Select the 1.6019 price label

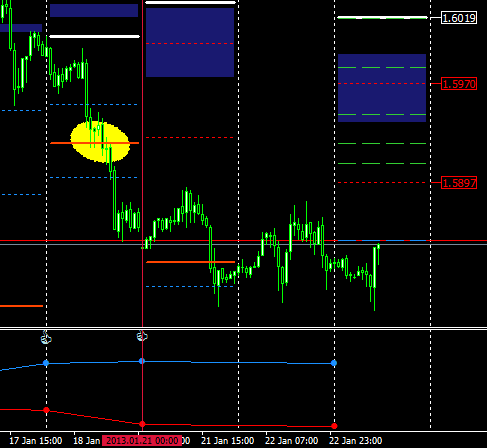[x=459, y=18]
